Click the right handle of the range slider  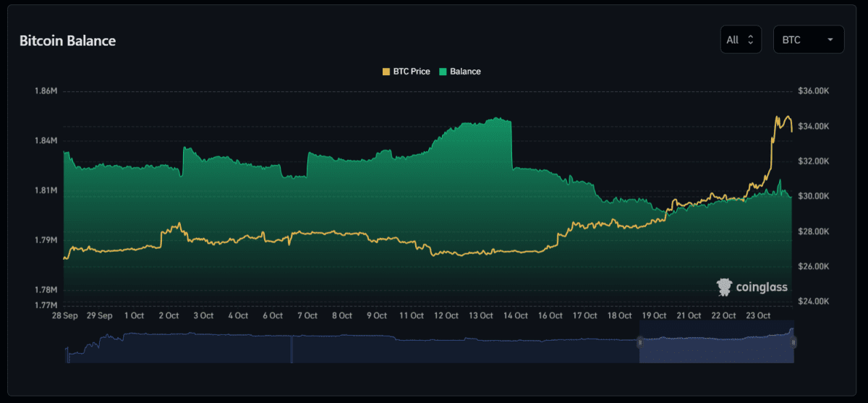click(x=794, y=342)
